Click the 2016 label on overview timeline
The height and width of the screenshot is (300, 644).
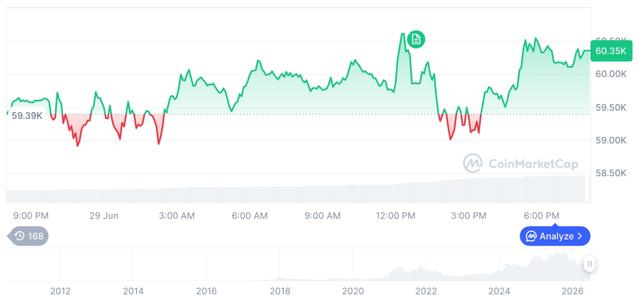207,291
